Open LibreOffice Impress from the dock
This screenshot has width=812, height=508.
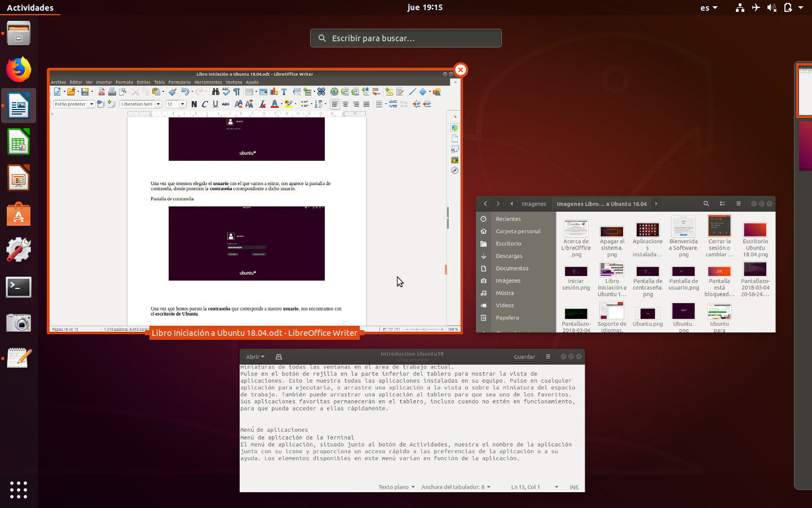click(x=19, y=178)
